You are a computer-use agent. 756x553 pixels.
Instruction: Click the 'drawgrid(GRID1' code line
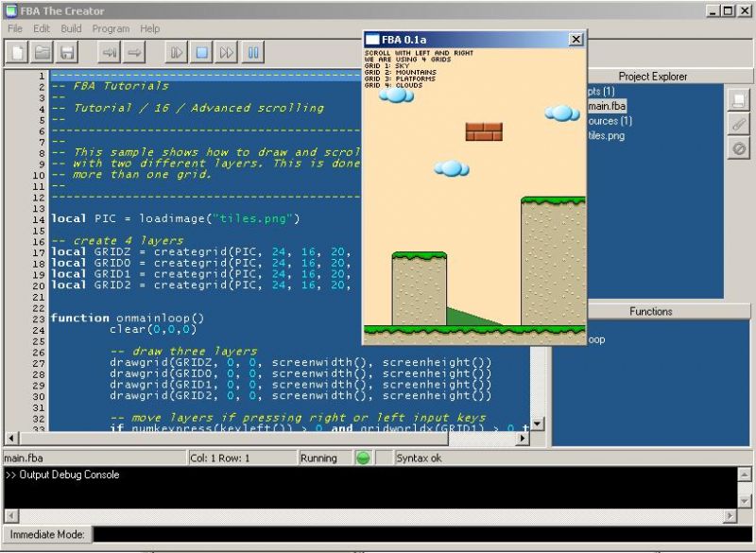point(301,385)
